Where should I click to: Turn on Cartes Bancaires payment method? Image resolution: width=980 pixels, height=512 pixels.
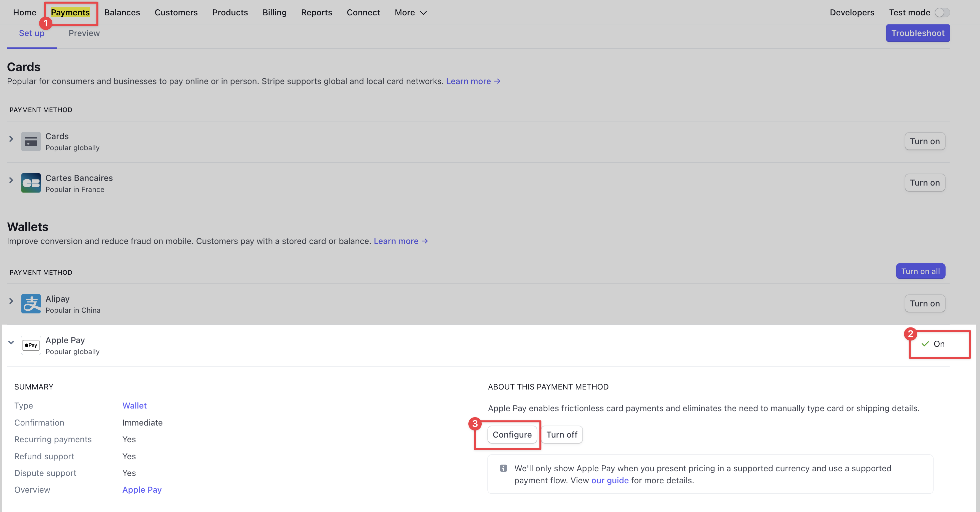pos(924,183)
